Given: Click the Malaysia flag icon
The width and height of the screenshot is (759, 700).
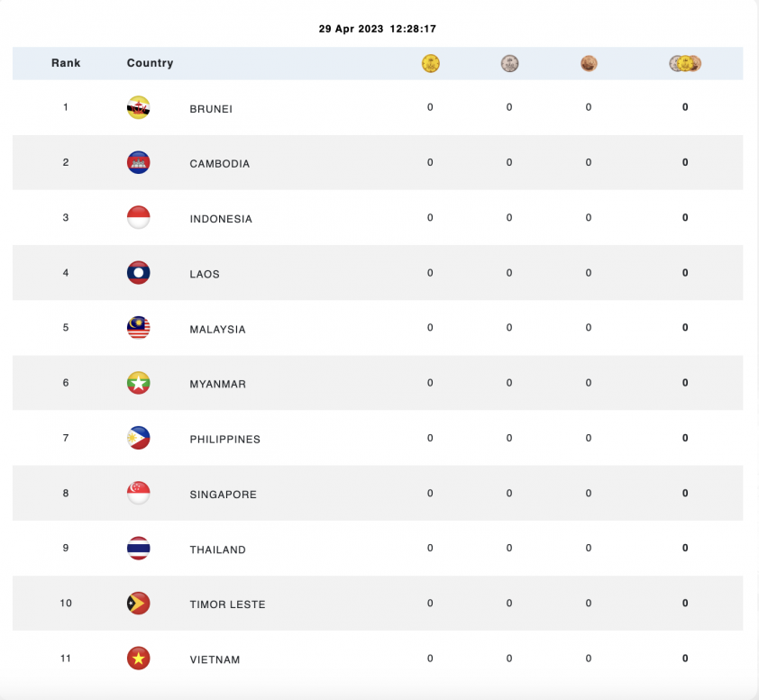Looking at the screenshot, I should pyautogui.click(x=139, y=328).
